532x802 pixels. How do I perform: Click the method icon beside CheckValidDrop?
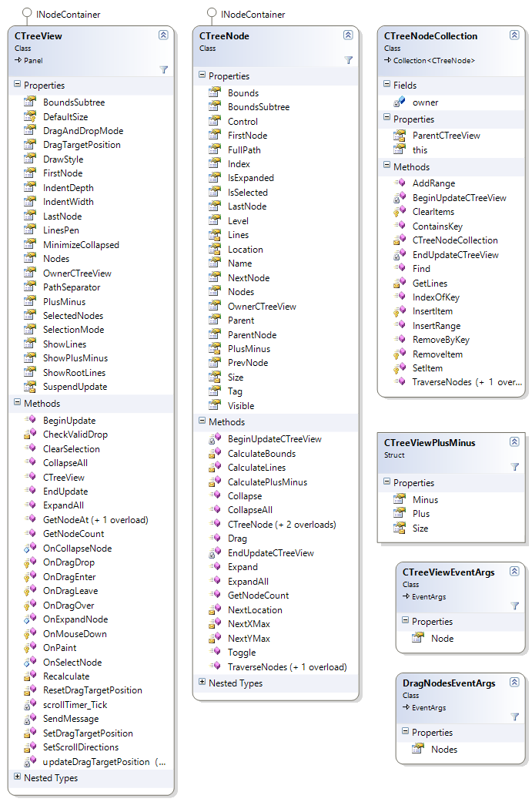tap(30, 435)
